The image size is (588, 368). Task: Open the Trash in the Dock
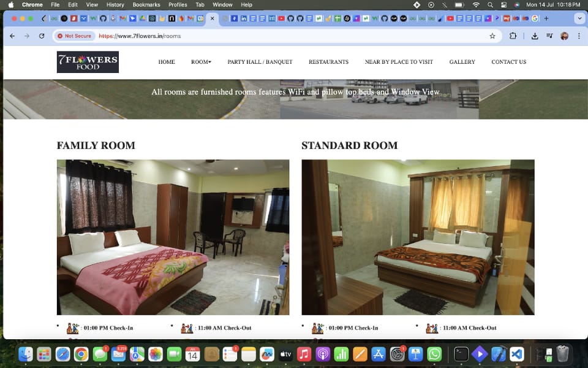pos(562,354)
